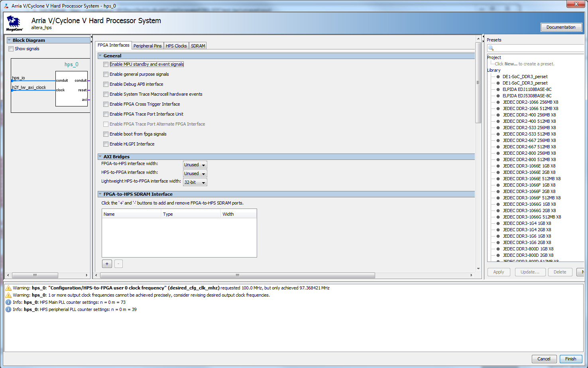Select JEDEC DDR3-1066E 2GB X8 preset

click(x=529, y=172)
